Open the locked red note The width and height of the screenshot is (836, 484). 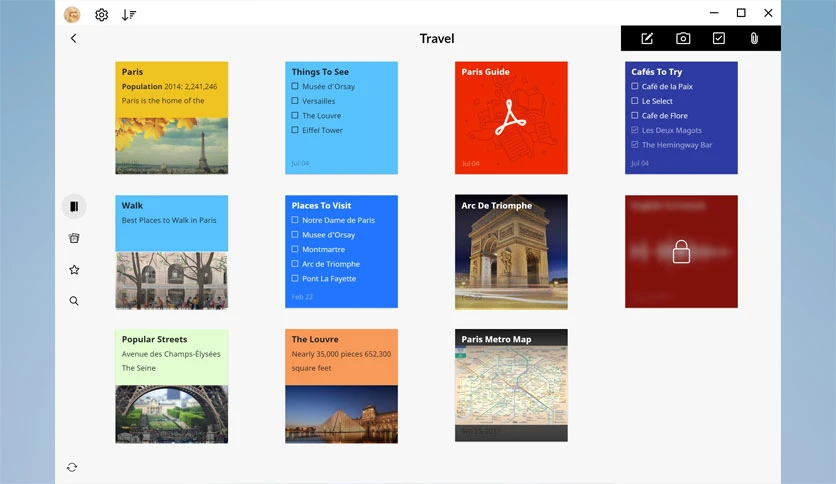point(681,252)
